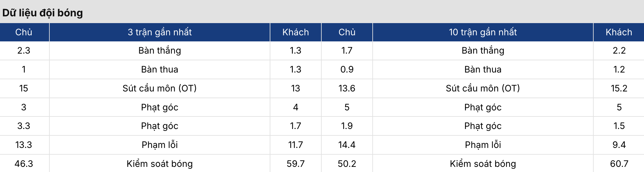Select the fouls value 11.7
Screen dimensions: 644x172
click(295, 145)
